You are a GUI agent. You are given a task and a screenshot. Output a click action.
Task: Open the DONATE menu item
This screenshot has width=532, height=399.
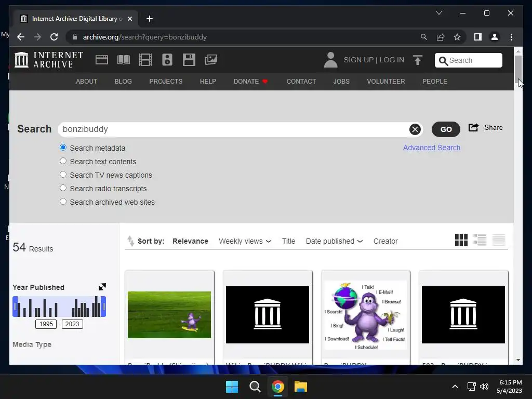(x=250, y=82)
